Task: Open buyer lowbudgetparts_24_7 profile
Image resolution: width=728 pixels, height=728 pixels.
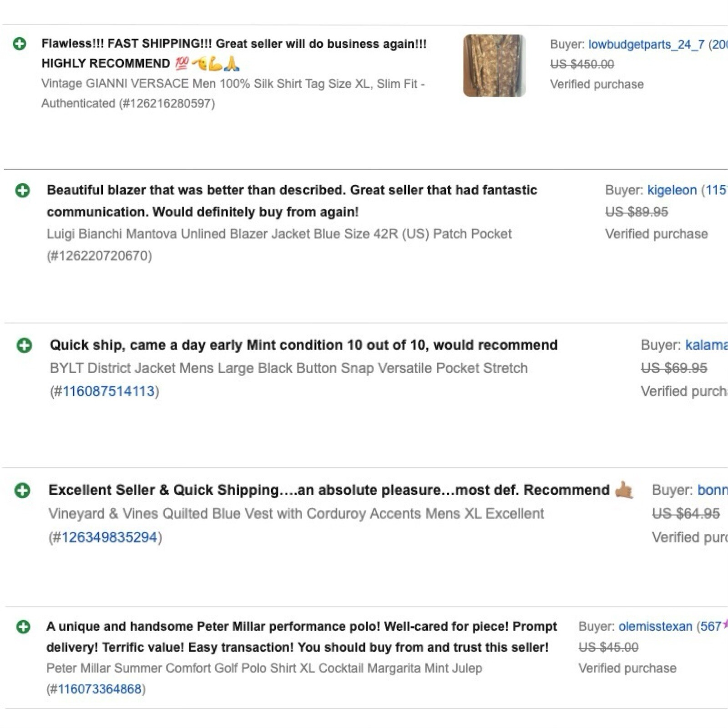Action: pyautogui.click(x=646, y=45)
